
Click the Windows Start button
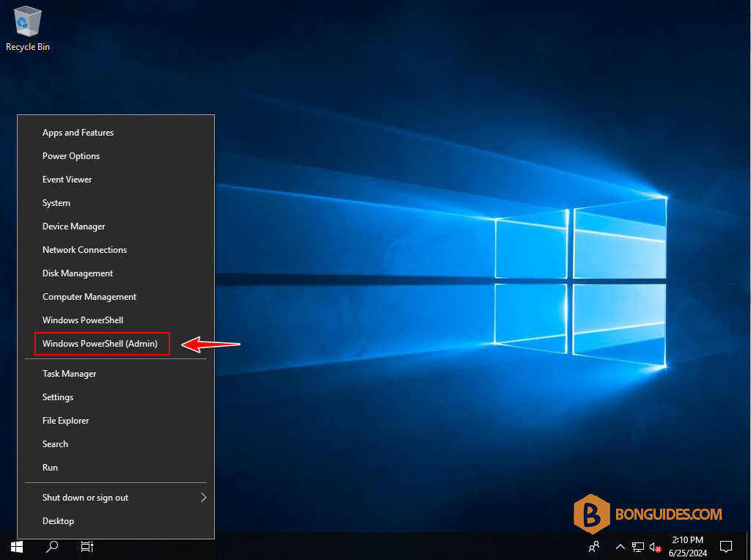17,546
